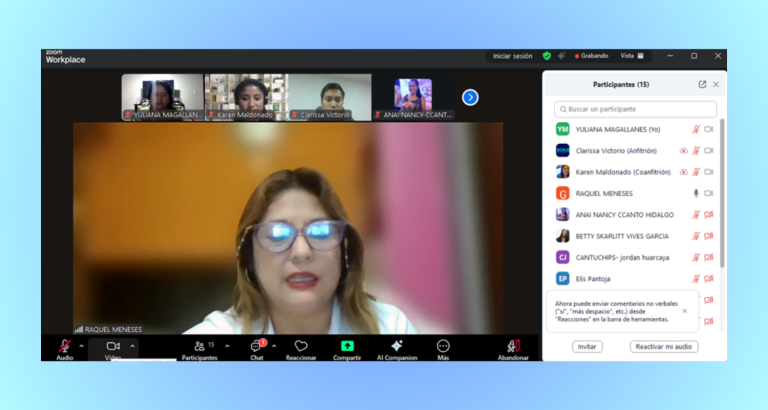Click the green security shield icon
The image size is (768, 410).
click(547, 56)
